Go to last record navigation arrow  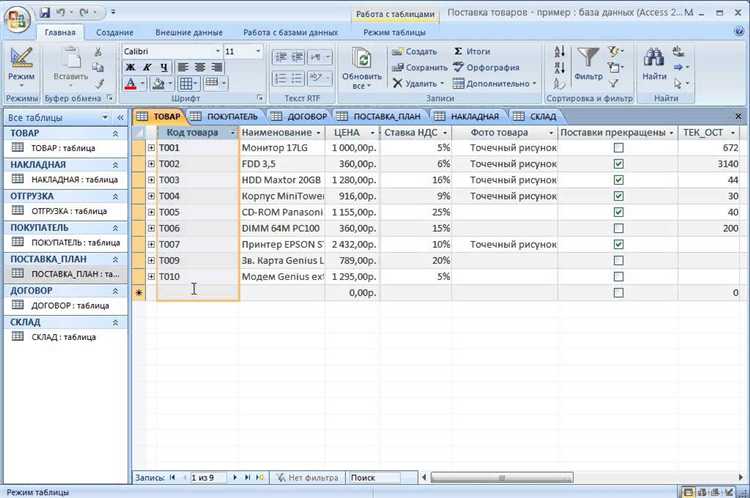247,477
